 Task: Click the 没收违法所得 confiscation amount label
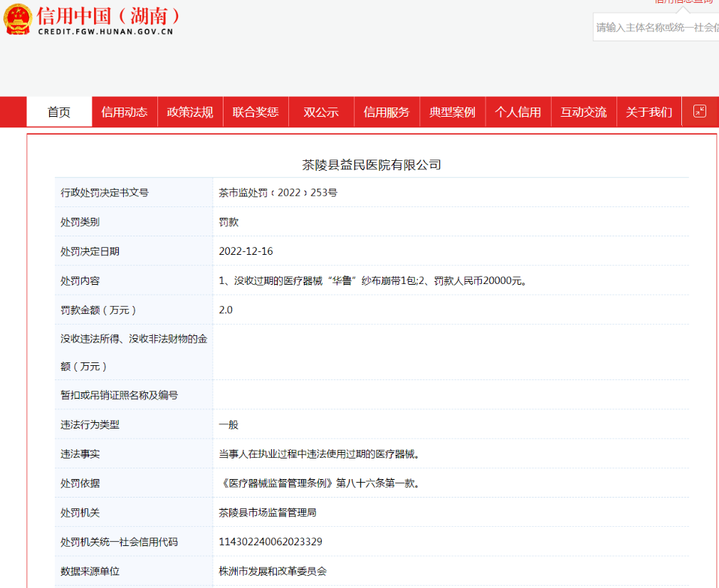(x=134, y=352)
